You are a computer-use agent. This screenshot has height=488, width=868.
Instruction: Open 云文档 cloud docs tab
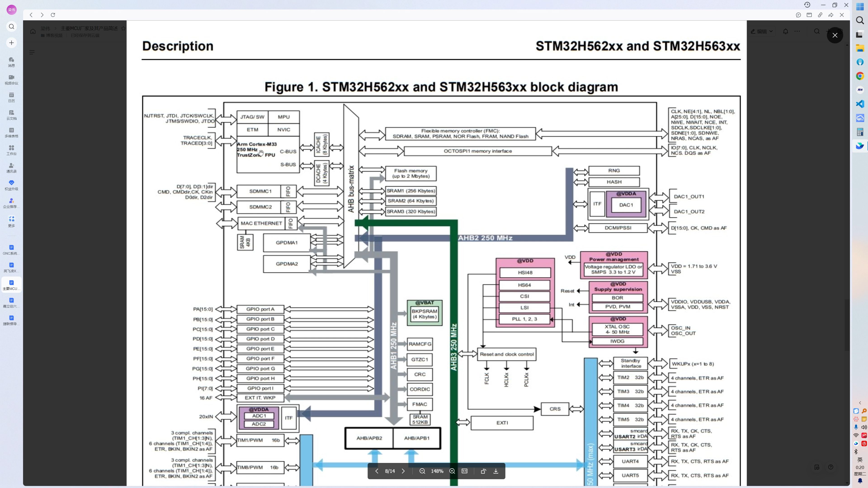[12, 115]
